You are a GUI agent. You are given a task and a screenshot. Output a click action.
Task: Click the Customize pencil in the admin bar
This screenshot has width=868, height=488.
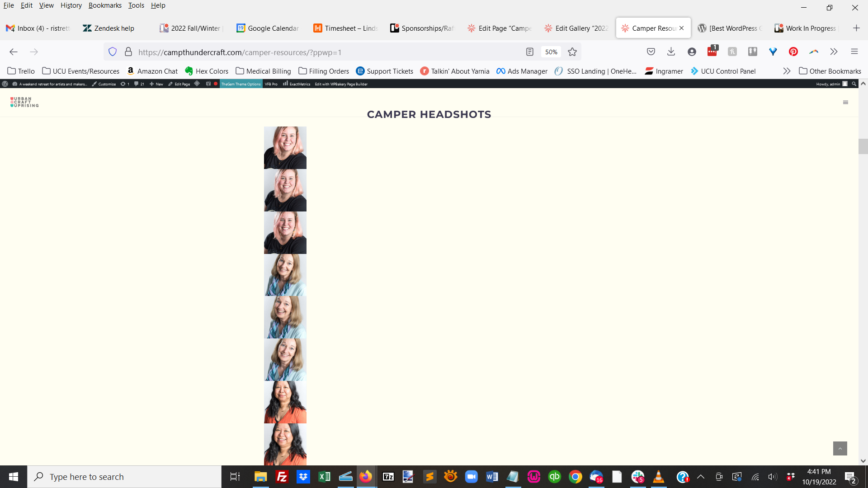click(104, 84)
